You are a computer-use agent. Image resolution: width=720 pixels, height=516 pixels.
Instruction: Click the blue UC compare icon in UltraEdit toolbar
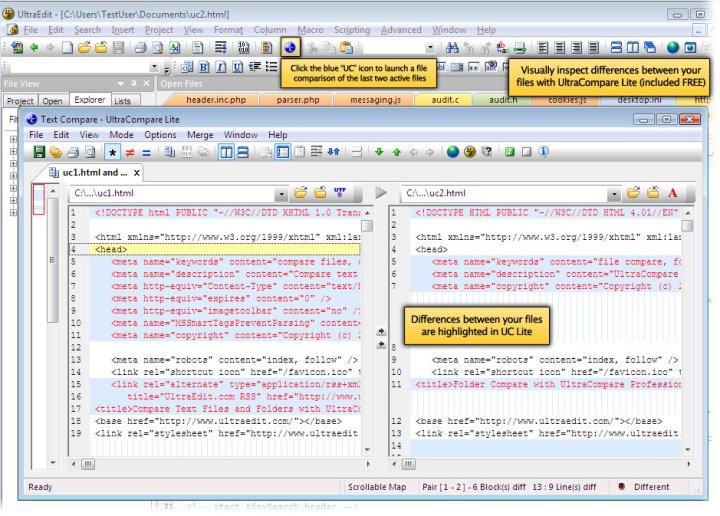[290, 47]
